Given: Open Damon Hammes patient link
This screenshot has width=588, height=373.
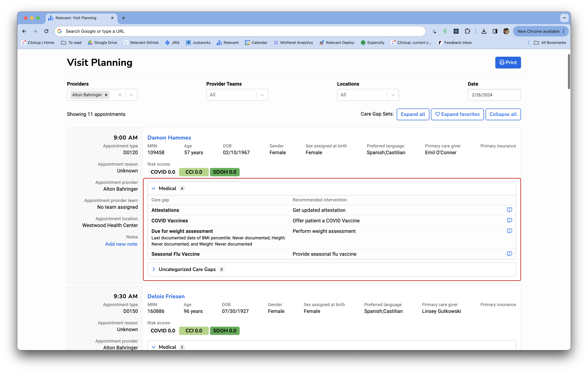Looking at the screenshot, I should [x=169, y=138].
